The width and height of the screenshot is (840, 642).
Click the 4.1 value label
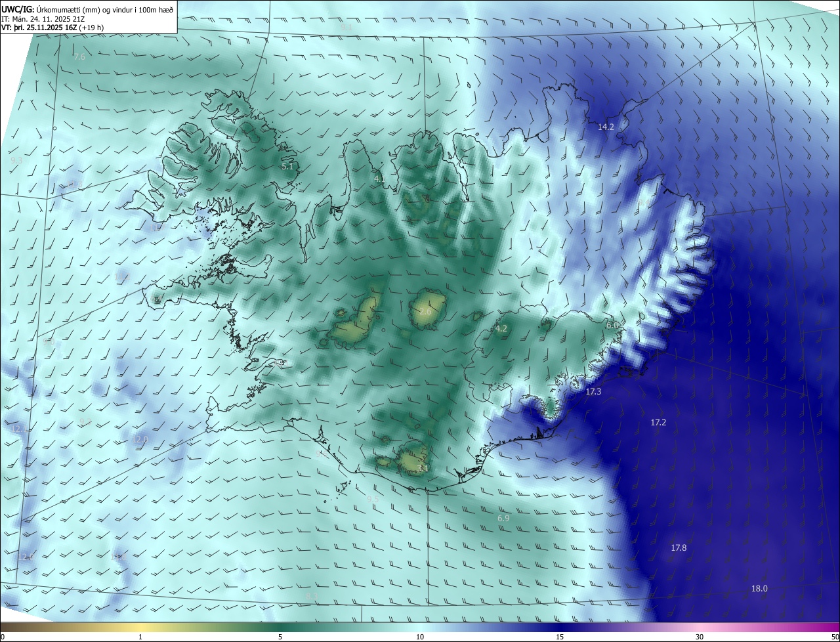click(380, 179)
